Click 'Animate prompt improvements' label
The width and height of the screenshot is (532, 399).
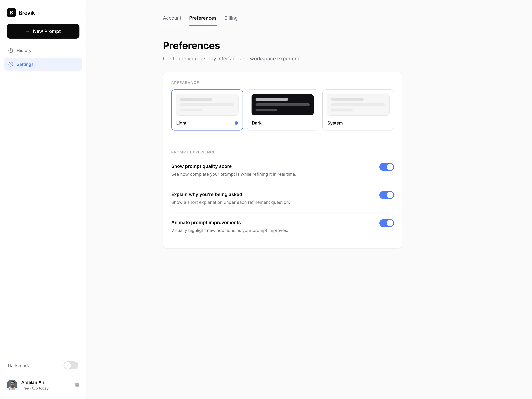click(x=206, y=222)
